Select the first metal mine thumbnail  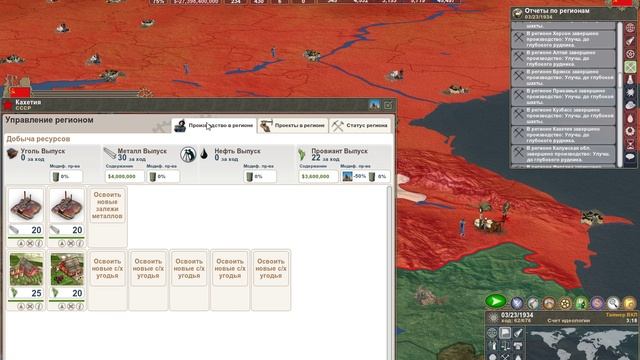25,206
